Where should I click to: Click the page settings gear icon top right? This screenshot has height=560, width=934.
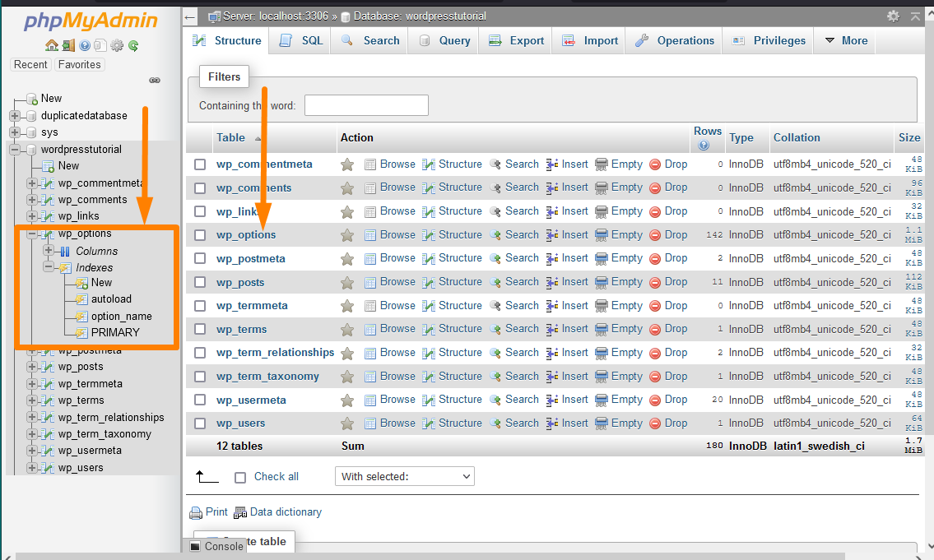(893, 16)
